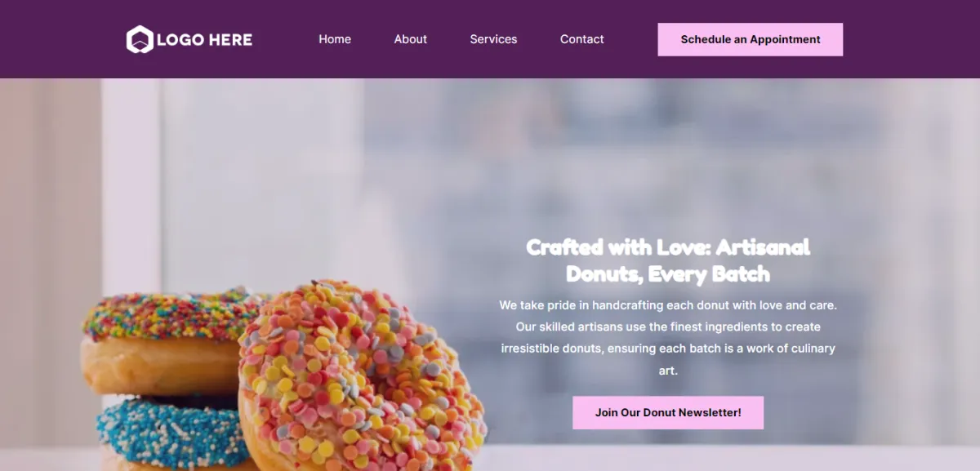Click the 'Our skilled artisans use' text line
The image size is (980, 471).
pyautogui.click(x=668, y=327)
